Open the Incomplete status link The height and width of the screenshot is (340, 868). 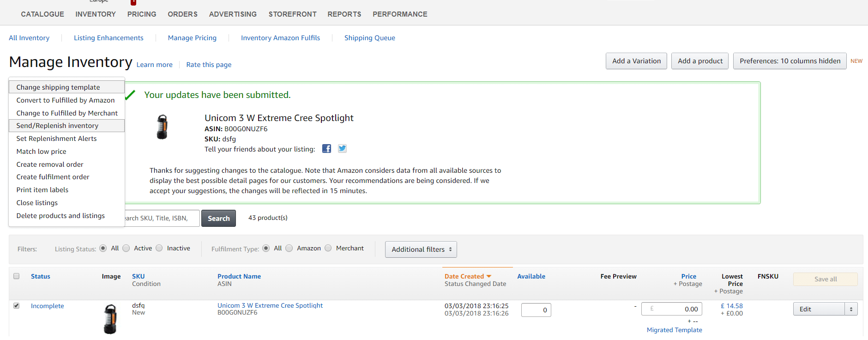[x=47, y=306]
